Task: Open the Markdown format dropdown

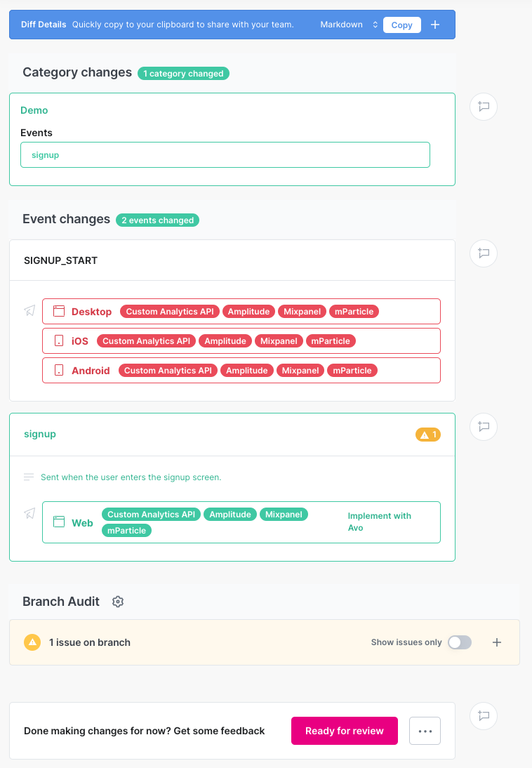Action: point(349,25)
